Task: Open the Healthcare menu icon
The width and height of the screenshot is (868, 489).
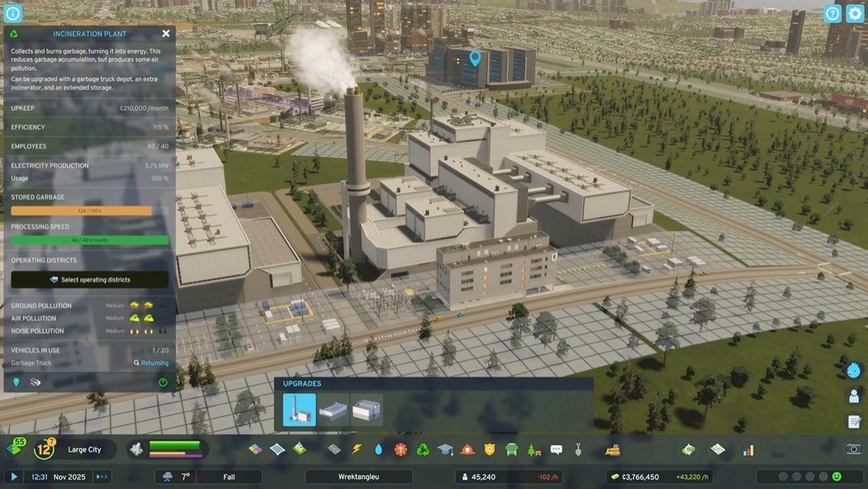Action: pos(400,449)
